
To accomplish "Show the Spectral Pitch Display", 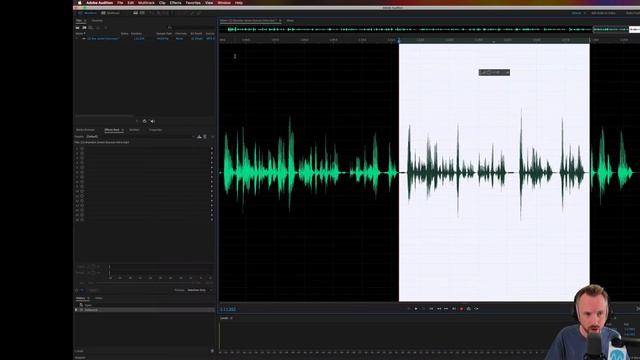I will (x=142, y=13).
